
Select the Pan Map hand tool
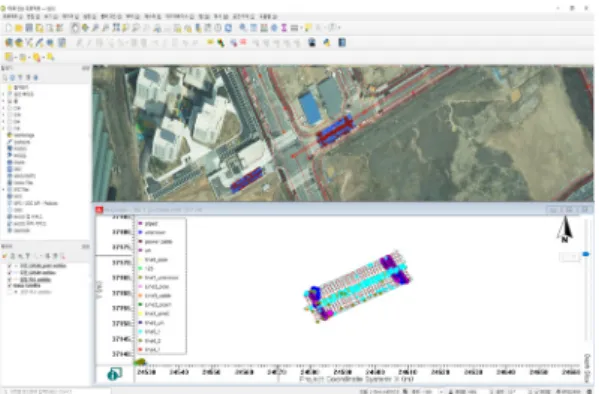tap(75, 28)
